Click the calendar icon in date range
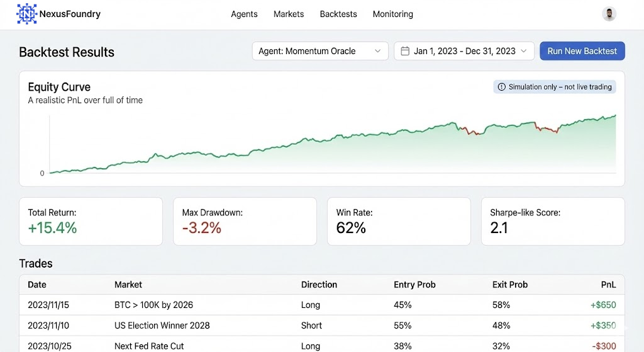The width and height of the screenshot is (644, 352). click(405, 51)
